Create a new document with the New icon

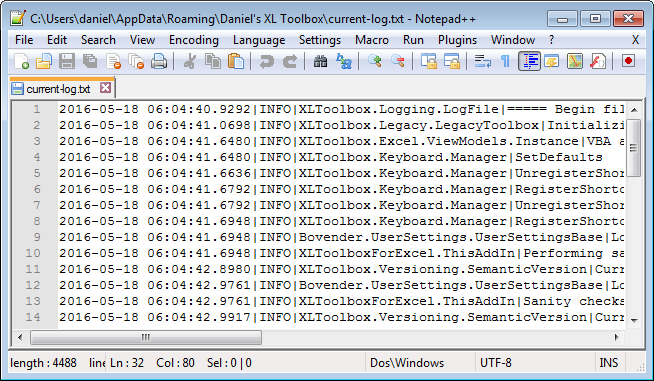pyautogui.click(x=21, y=61)
